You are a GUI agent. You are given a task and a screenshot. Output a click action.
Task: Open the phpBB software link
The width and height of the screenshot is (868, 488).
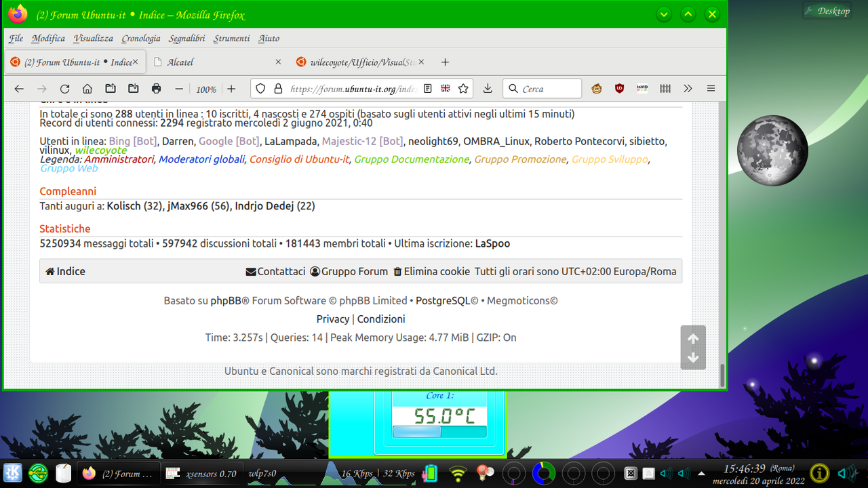click(x=226, y=300)
